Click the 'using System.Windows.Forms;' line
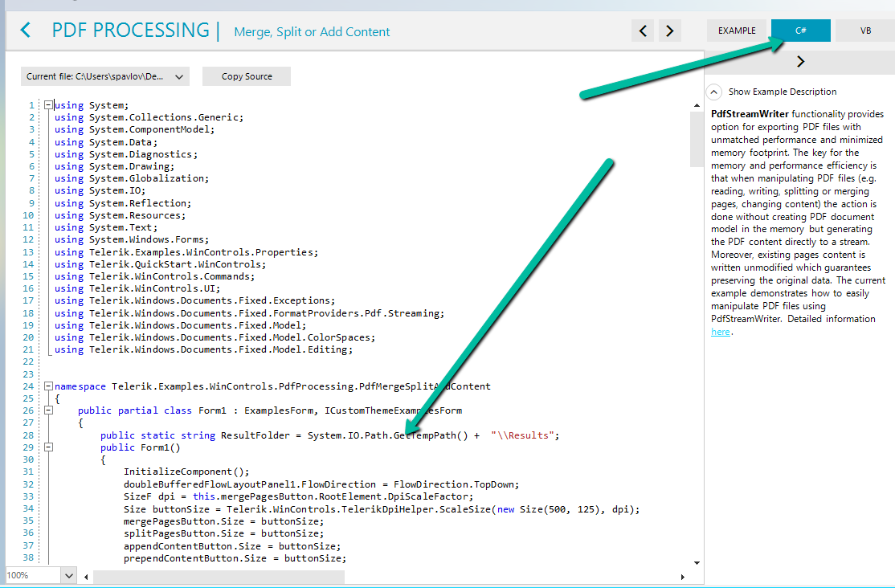 132,239
